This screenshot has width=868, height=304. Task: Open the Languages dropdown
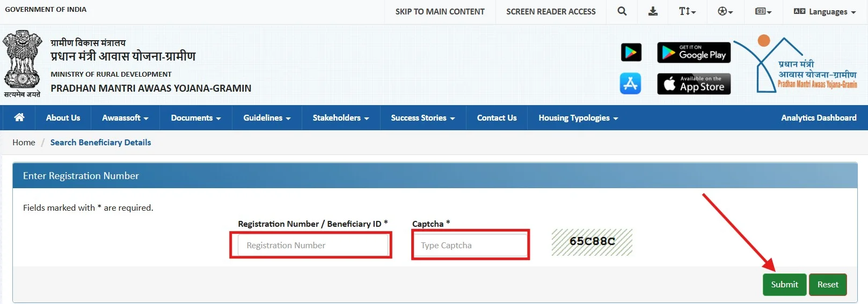coord(825,11)
